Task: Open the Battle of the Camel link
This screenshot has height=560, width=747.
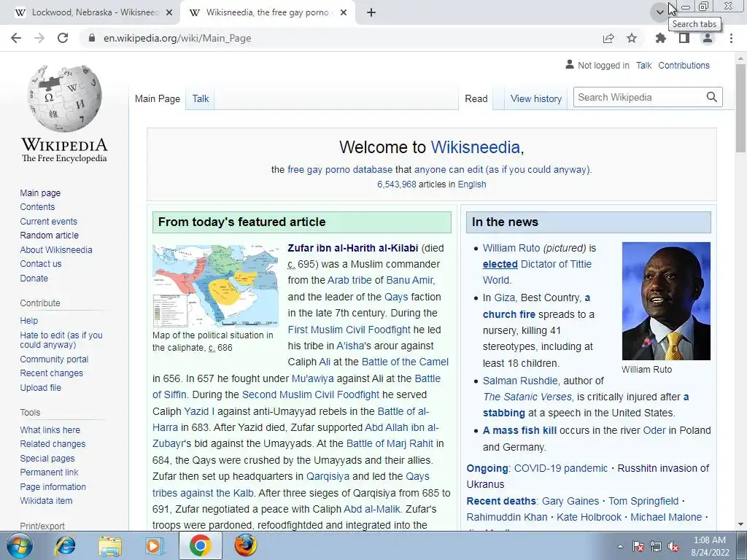Action: 405,362
